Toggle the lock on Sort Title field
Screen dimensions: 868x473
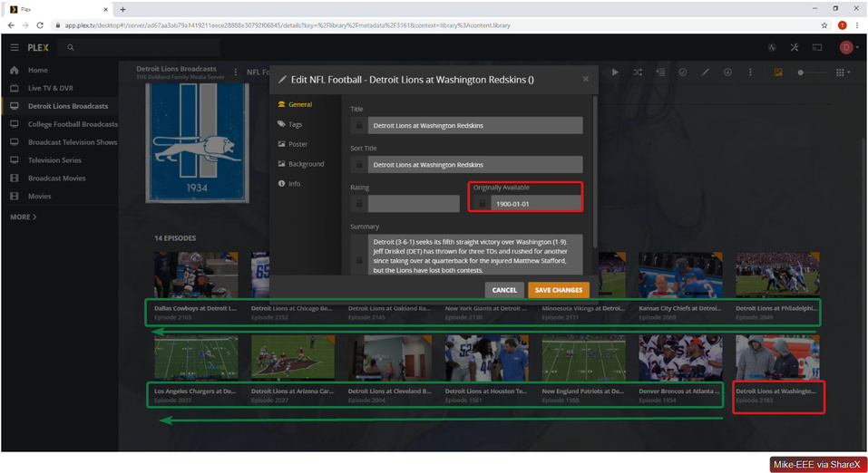point(358,165)
